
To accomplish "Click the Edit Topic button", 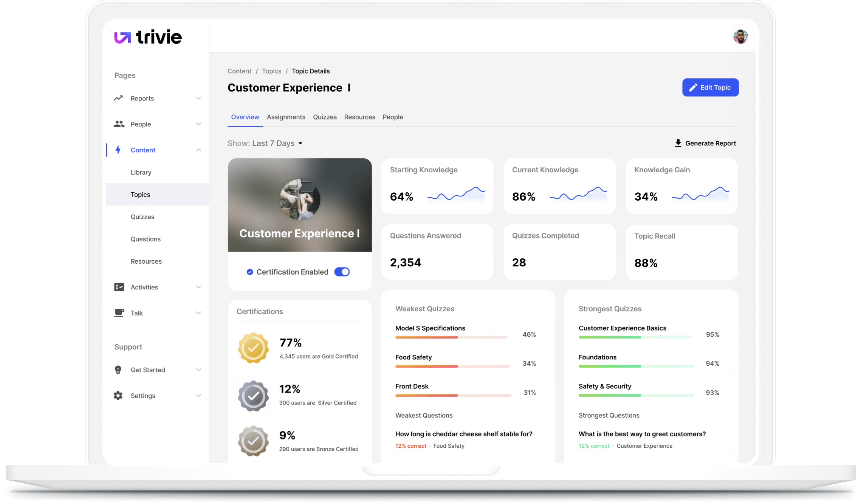I will [711, 87].
